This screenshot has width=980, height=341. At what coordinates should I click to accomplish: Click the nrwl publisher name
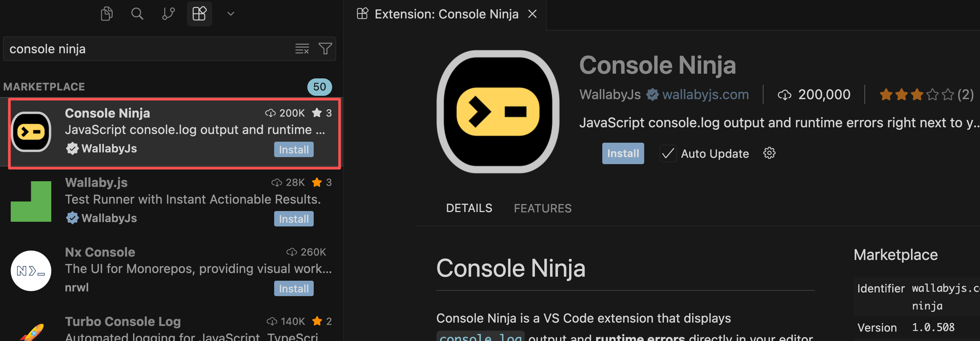coord(77,287)
